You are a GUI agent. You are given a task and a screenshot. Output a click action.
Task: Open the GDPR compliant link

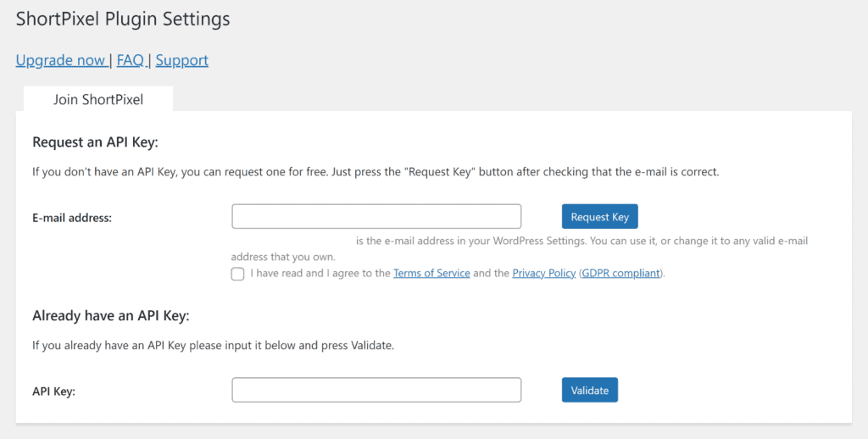point(620,273)
